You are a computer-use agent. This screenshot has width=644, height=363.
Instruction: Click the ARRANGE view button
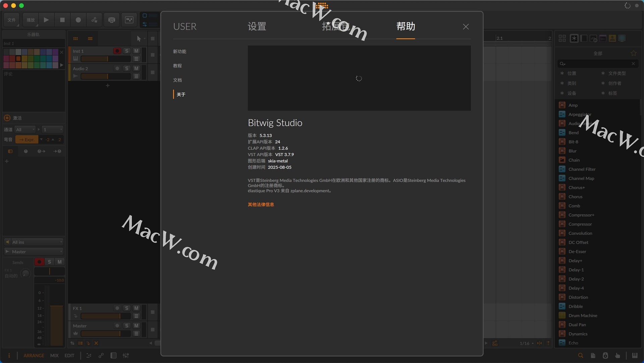click(x=34, y=355)
